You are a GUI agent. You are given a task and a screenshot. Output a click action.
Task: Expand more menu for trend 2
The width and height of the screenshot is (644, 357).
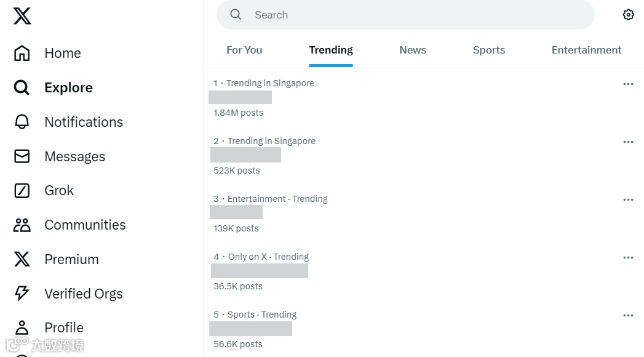tap(628, 142)
